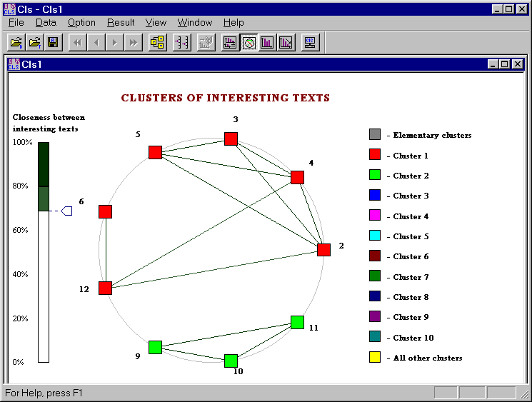Go to next with the right arrow
Viewport: 532px width, 402px height.
[115, 42]
